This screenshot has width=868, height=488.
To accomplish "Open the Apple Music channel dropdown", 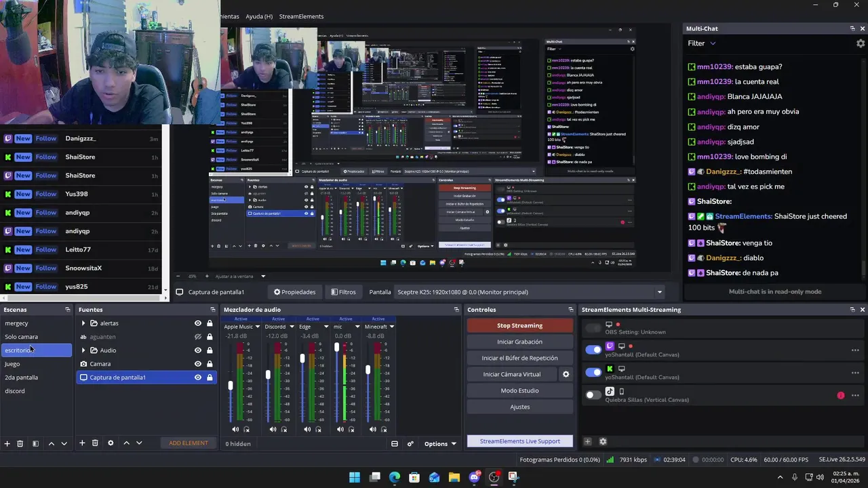I will pos(258,327).
